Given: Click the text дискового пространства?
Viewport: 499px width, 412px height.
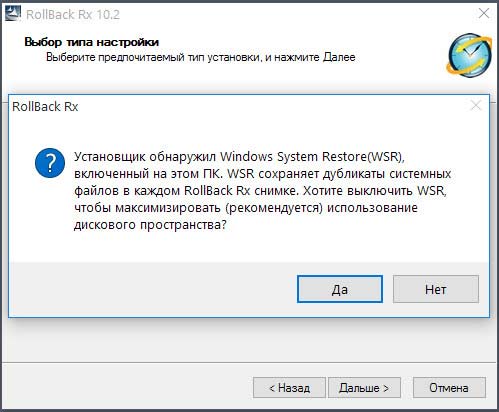Looking at the screenshot, I should [x=150, y=225].
